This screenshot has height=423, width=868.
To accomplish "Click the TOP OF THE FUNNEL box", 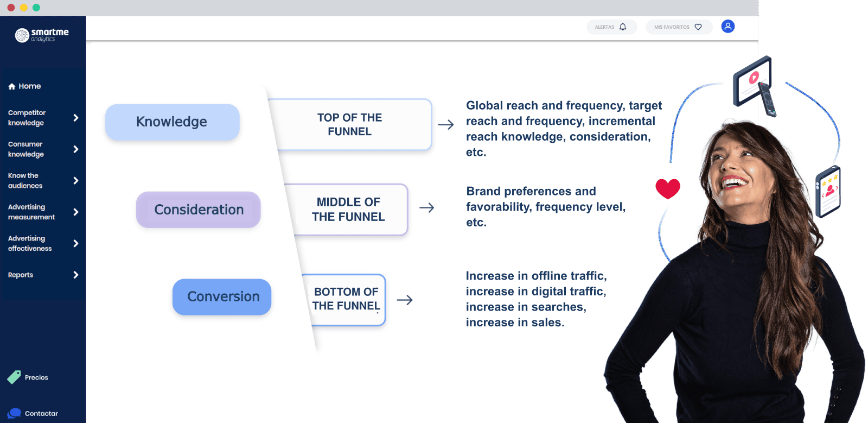I will (350, 124).
